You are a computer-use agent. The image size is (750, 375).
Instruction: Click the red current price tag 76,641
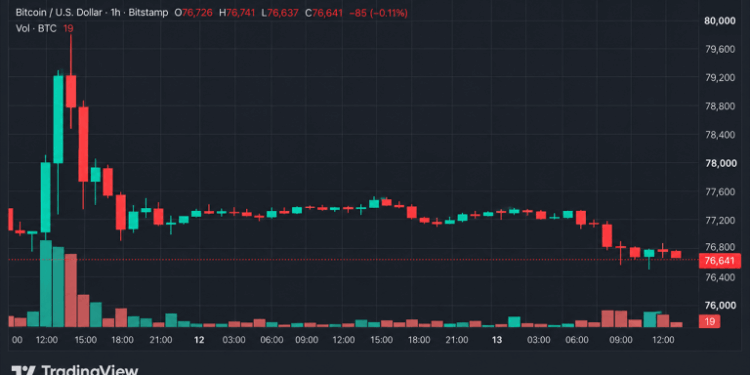pos(720,261)
